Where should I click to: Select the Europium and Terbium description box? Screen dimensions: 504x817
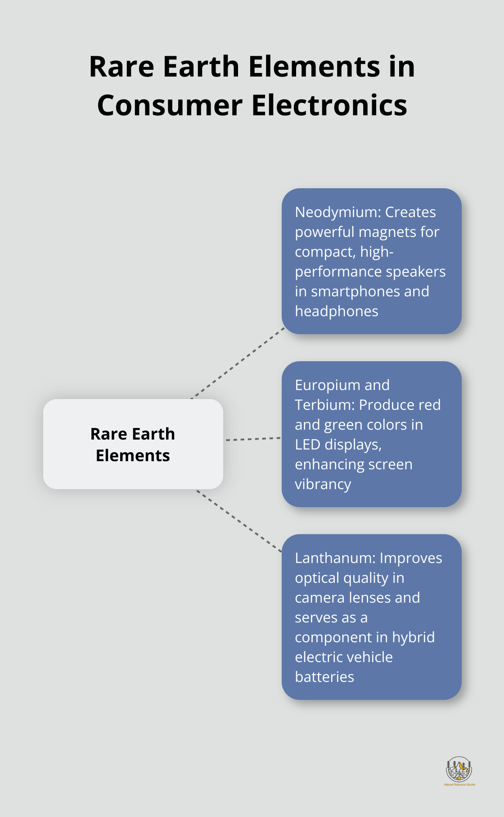coord(371,434)
